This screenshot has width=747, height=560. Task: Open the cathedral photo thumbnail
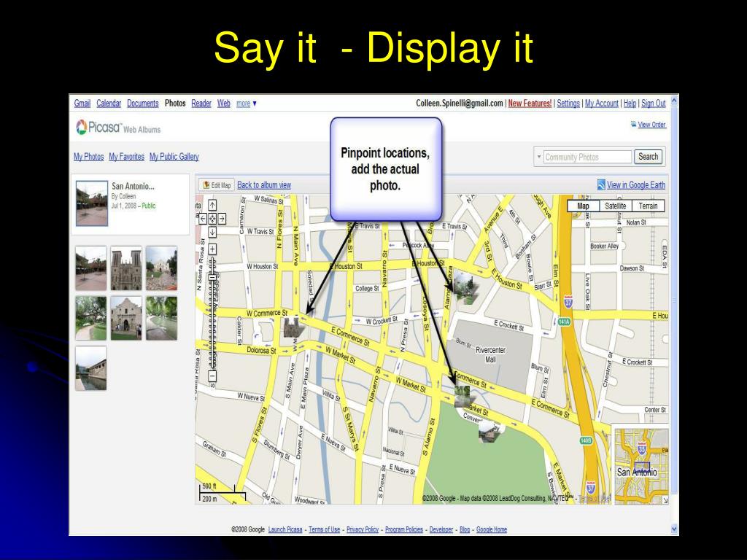tap(126, 268)
